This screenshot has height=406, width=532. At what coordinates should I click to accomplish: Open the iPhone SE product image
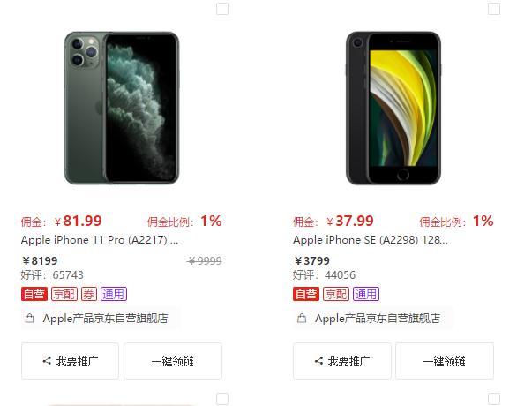pyautogui.click(x=393, y=108)
